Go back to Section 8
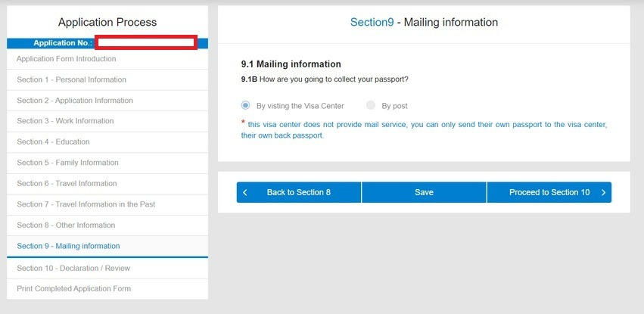The image size is (644, 314). tap(298, 193)
